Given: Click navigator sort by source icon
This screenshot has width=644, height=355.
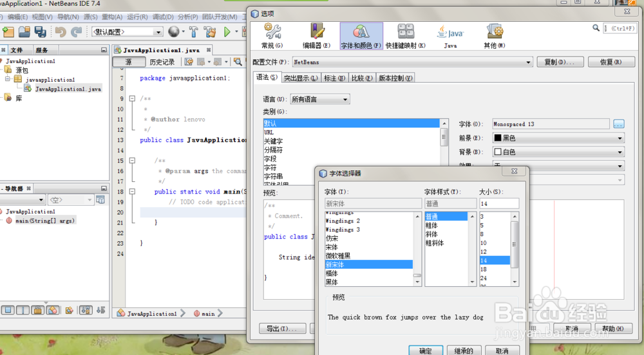Looking at the screenshot, I should [x=101, y=311].
